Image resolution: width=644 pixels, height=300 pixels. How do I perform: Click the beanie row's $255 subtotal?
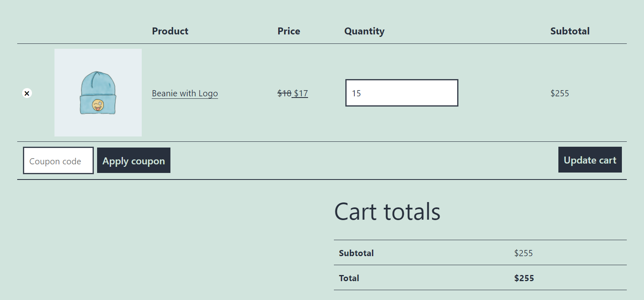pos(560,93)
